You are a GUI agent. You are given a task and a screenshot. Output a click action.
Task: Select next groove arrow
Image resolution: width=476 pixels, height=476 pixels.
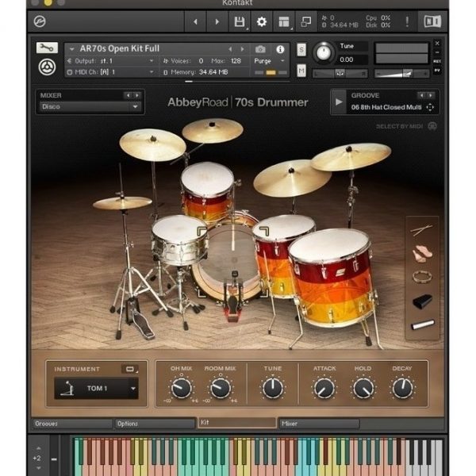(x=431, y=95)
